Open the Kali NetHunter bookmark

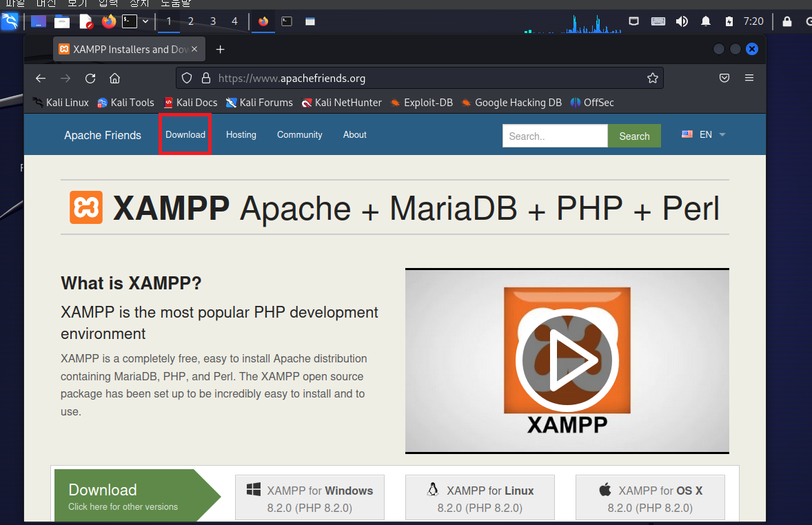coord(342,103)
